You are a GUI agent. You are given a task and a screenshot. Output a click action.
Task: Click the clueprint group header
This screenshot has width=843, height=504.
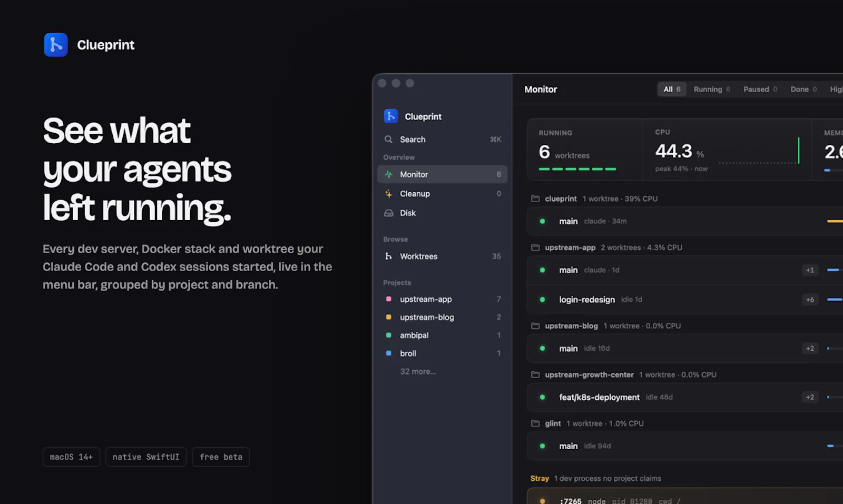594,199
